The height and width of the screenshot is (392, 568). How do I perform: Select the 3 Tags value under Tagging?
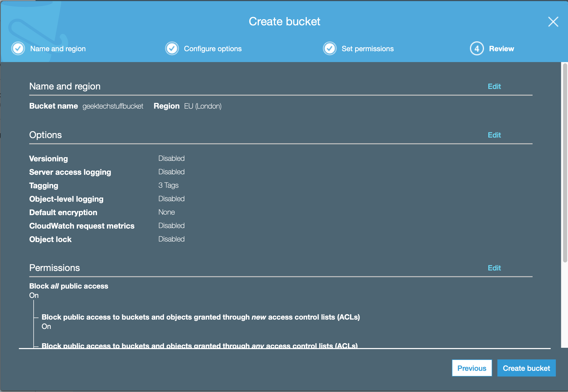click(x=168, y=185)
